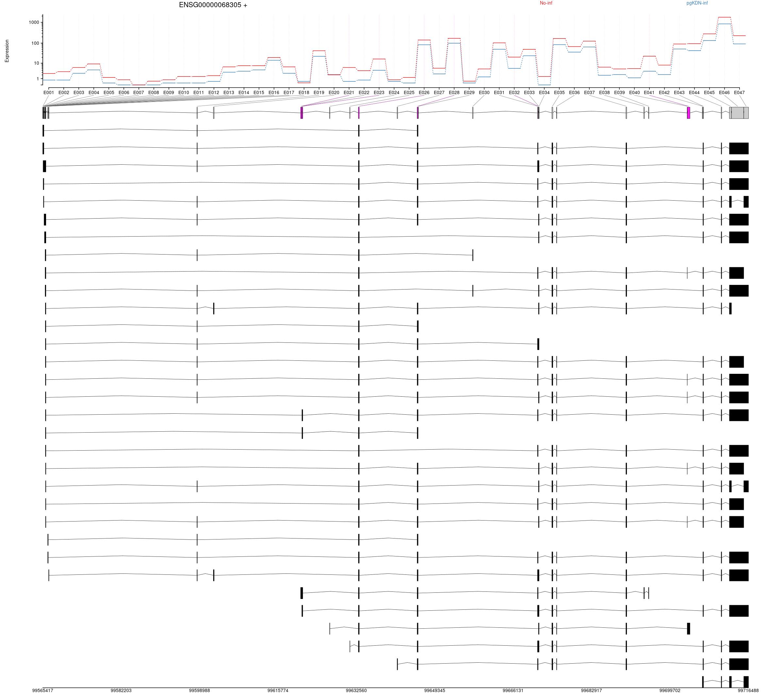Choose exon label E038
784x696 pixels.
click(x=604, y=92)
